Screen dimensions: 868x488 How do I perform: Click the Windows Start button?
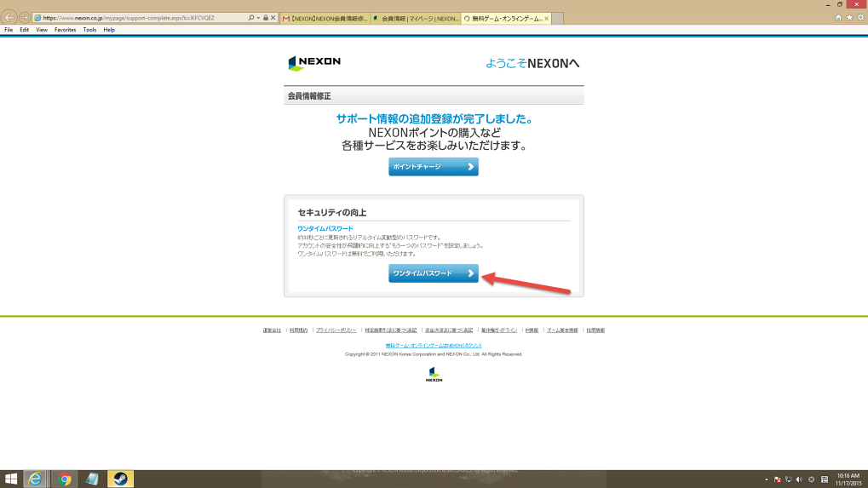pos(11,479)
